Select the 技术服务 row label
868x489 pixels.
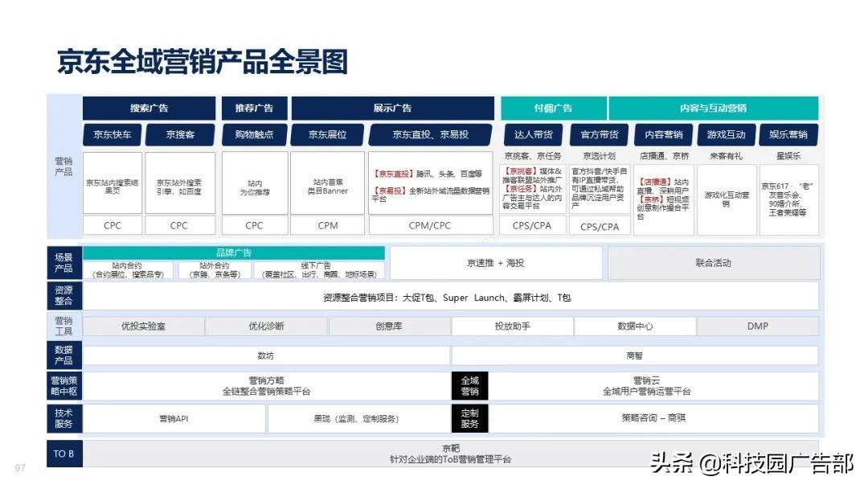64,419
